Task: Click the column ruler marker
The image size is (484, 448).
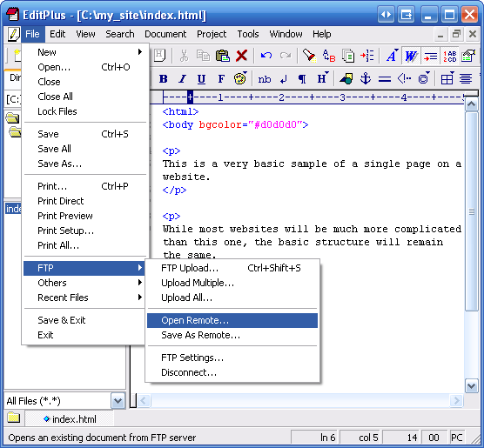Action: [x=190, y=97]
